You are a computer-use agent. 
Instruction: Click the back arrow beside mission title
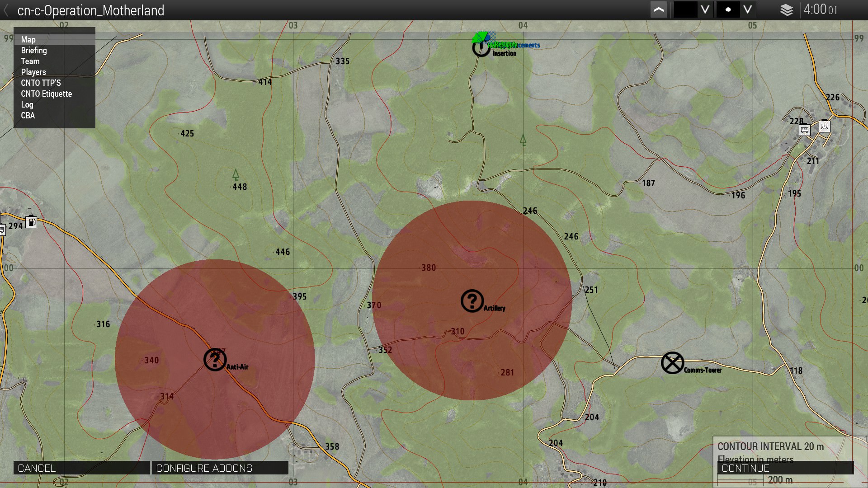[6, 10]
